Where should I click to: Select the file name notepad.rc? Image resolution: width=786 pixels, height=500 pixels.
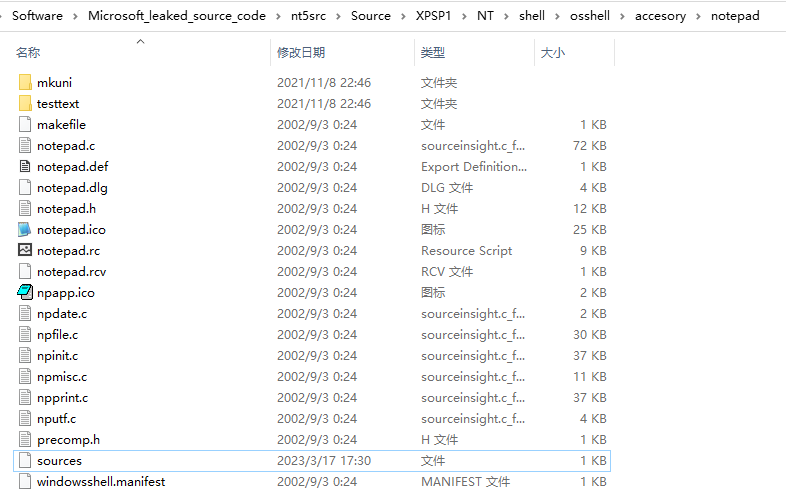coord(68,250)
